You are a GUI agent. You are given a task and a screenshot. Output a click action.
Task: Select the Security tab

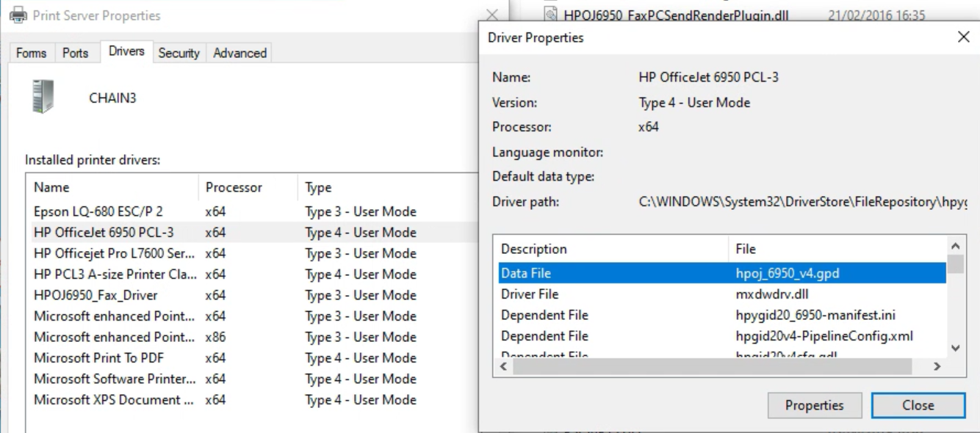pyautogui.click(x=179, y=53)
